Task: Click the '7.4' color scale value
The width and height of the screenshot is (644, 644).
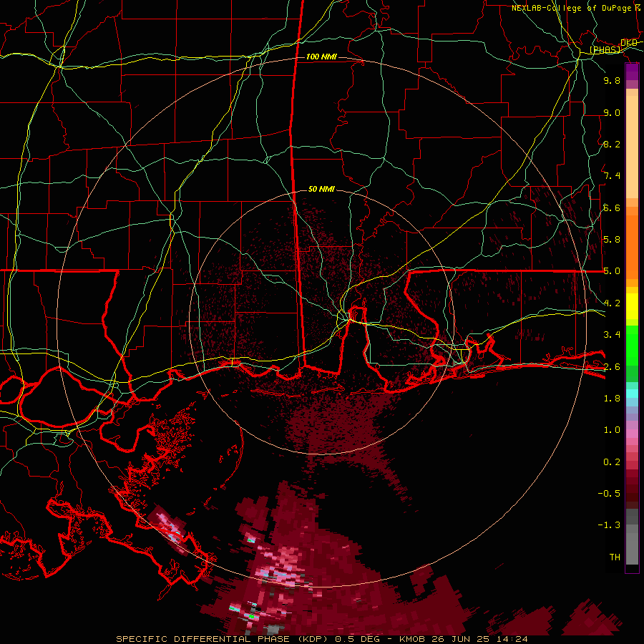Action: coord(612,176)
